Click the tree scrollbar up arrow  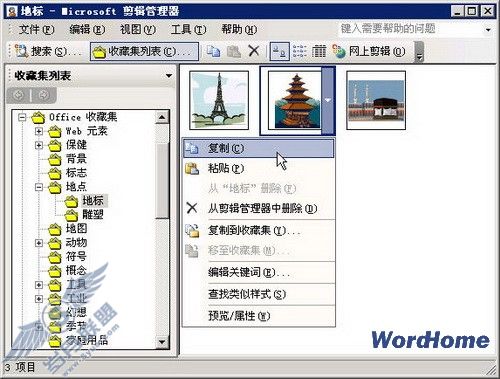tap(162, 117)
